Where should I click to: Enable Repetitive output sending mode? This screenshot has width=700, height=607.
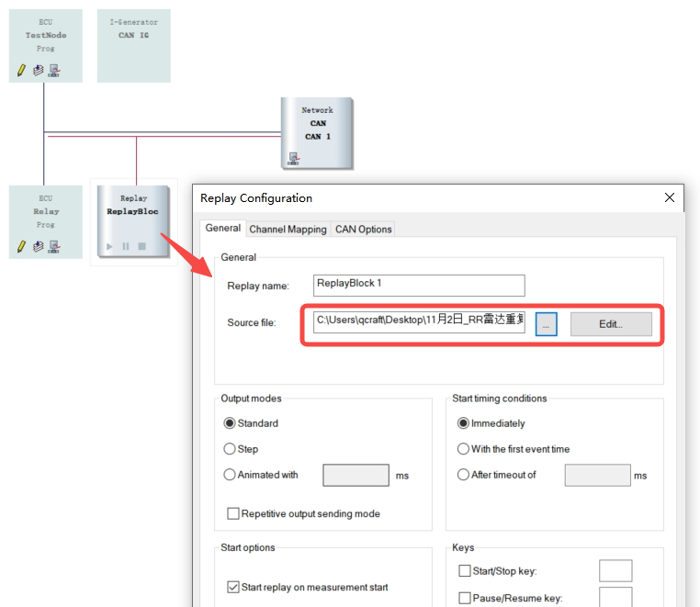233,513
